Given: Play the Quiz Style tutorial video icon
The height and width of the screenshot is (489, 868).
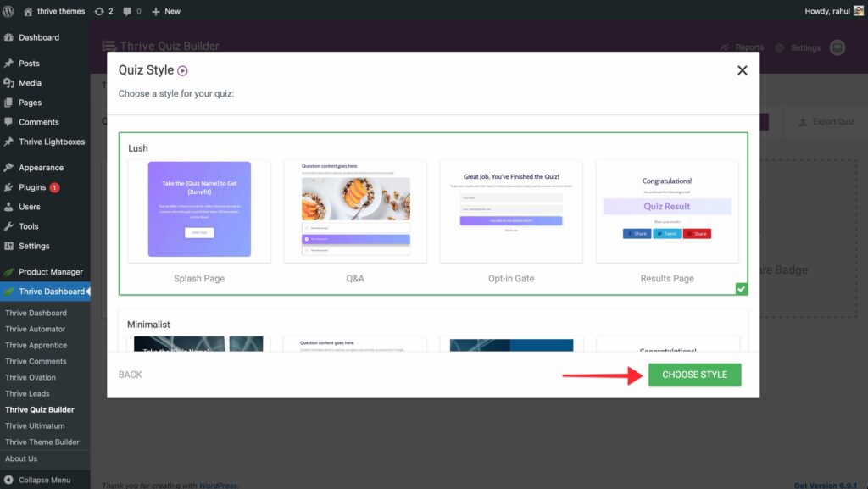Looking at the screenshot, I should click(182, 71).
